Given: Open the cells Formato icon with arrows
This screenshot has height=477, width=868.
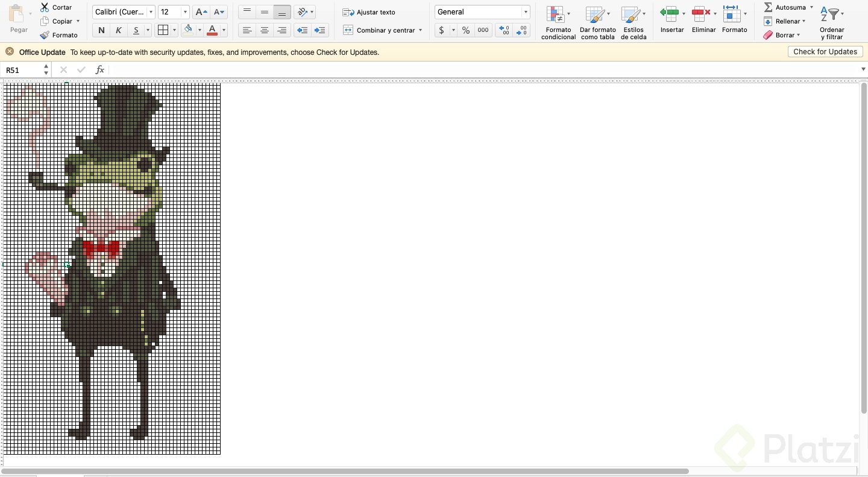Looking at the screenshot, I should [x=732, y=13].
